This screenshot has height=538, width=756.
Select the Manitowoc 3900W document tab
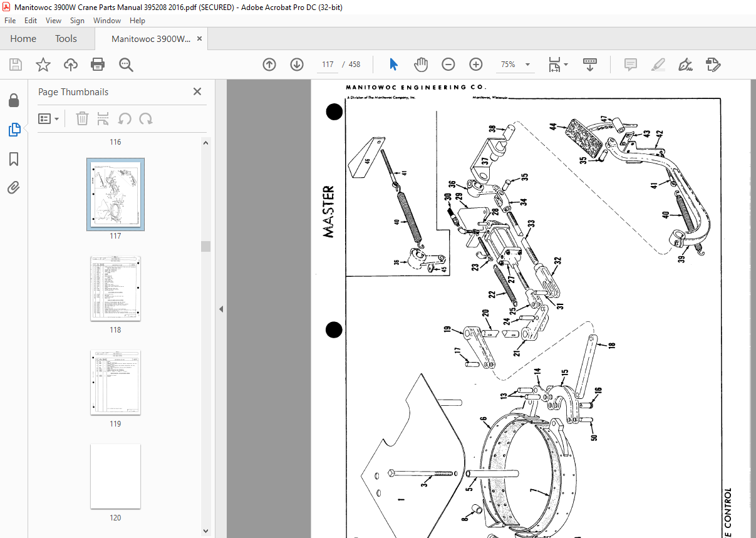pyautogui.click(x=151, y=39)
